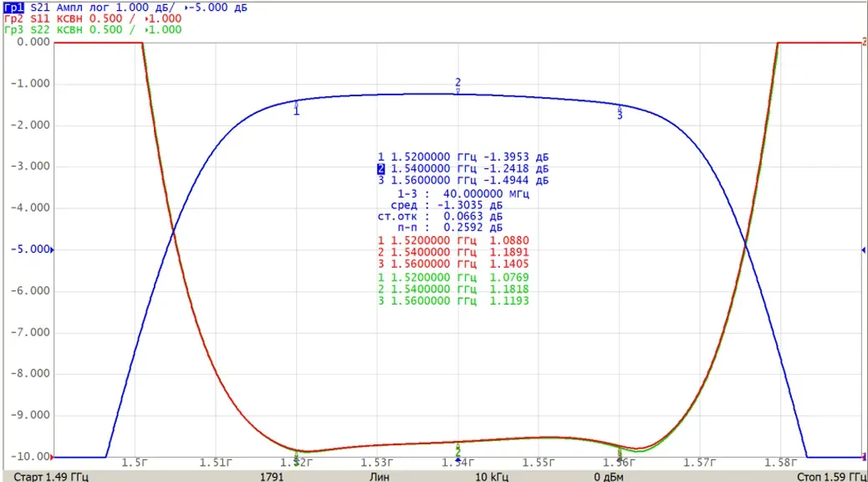Select marker 1 on the blue S21 curve
This screenshot has height=482, width=868.
coord(296,108)
